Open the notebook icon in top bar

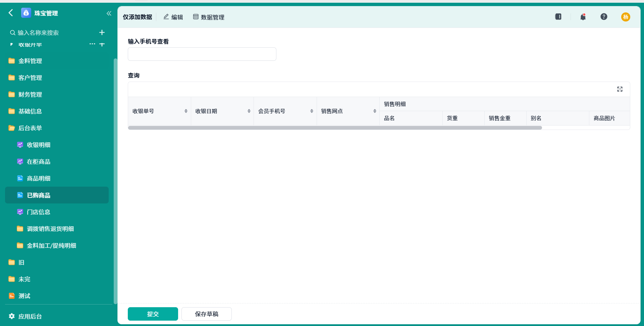[558, 16]
